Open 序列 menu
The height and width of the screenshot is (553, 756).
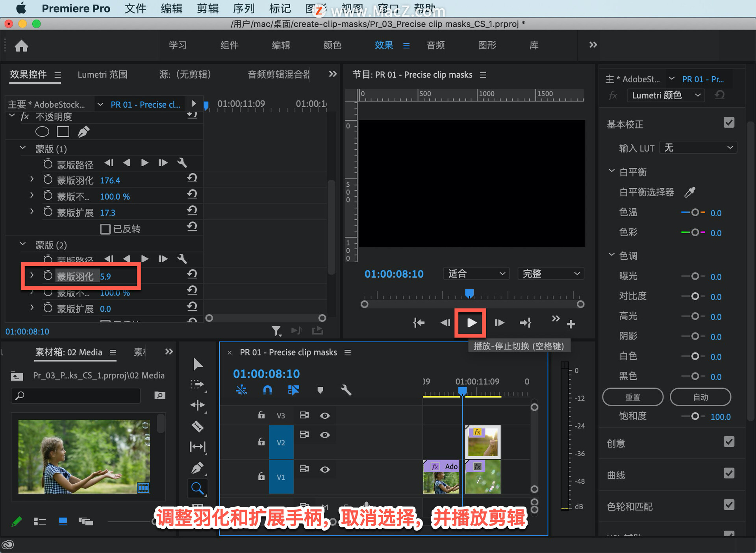(244, 8)
